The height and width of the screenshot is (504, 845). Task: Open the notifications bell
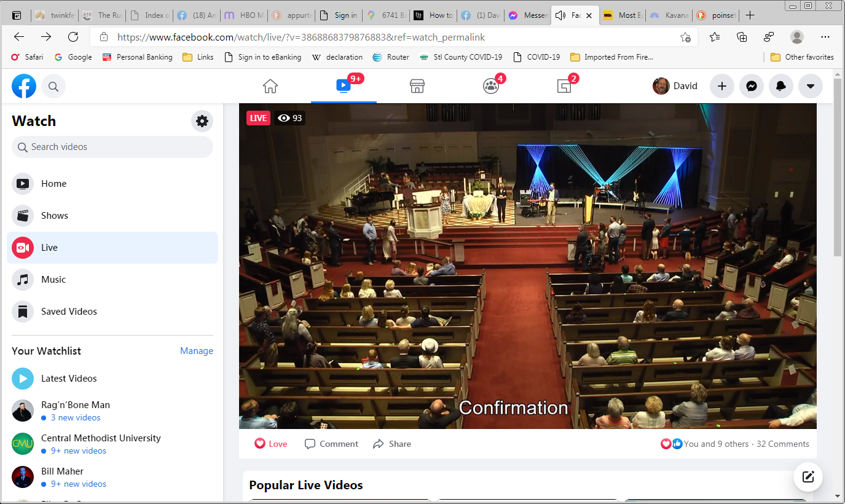(780, 86)
